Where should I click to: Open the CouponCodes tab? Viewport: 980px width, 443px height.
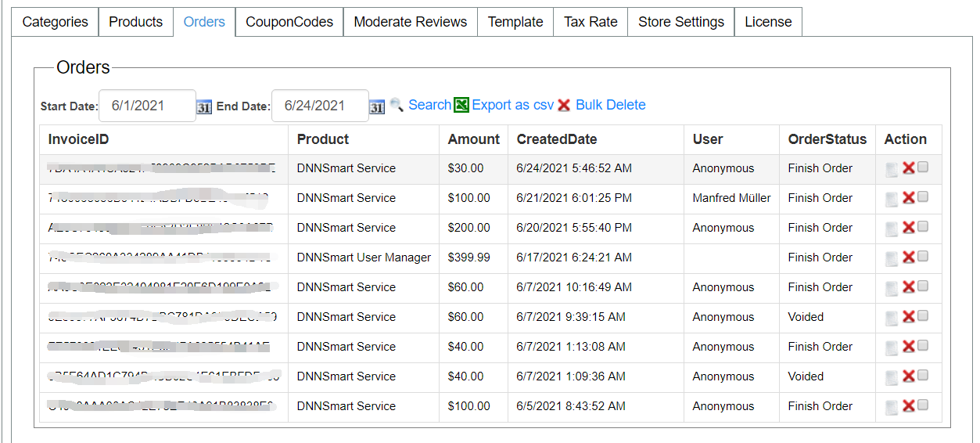[x=289, y=22]
